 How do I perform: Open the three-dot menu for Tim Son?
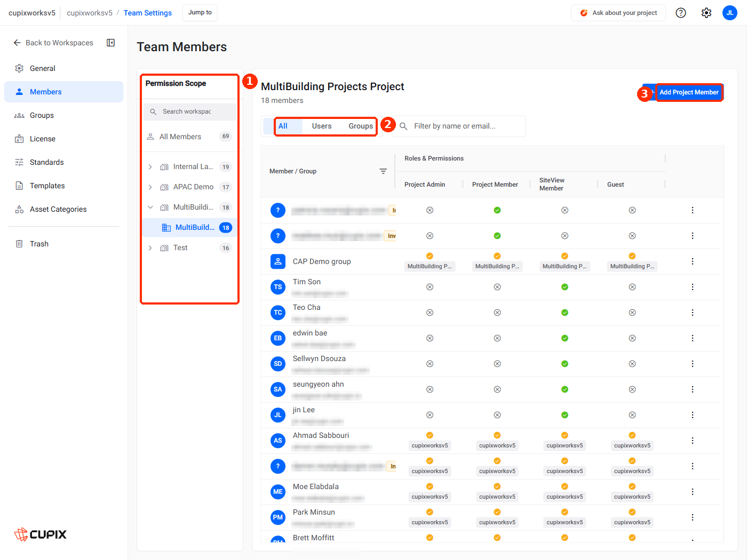[x=693, y=287]
